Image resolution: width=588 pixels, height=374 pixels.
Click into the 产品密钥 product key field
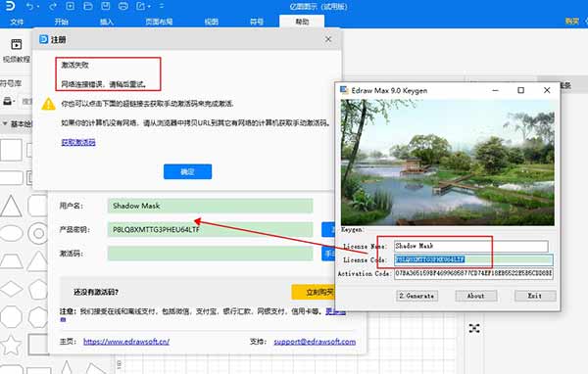pos(210,229)
